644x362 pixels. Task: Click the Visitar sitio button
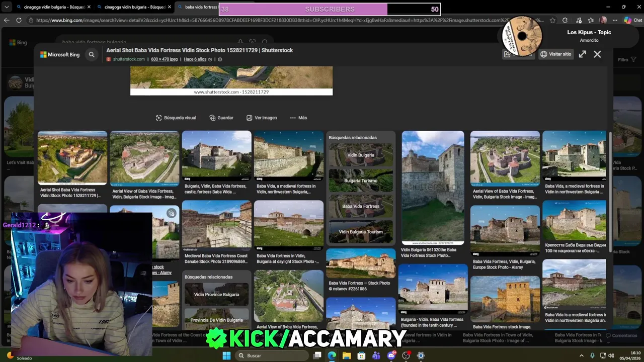pos(556,54)
